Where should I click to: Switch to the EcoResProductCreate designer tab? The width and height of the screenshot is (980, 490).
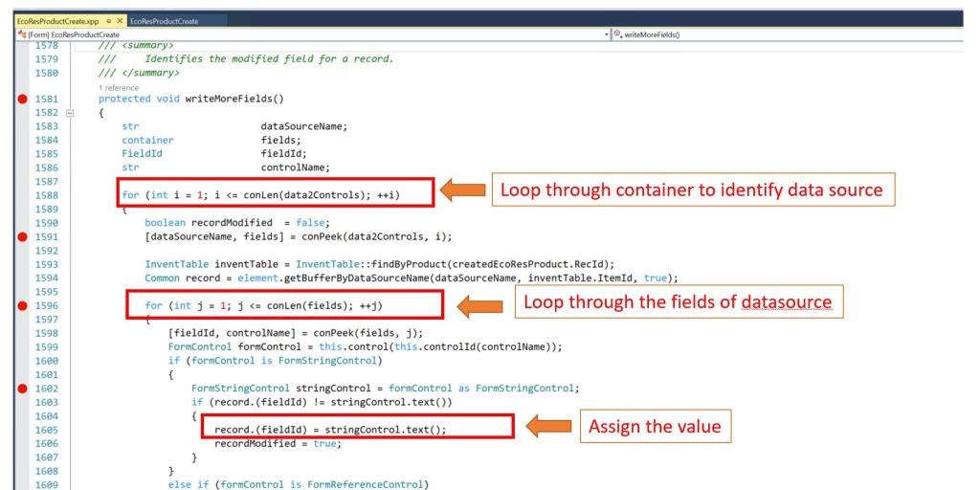(161, 20)
